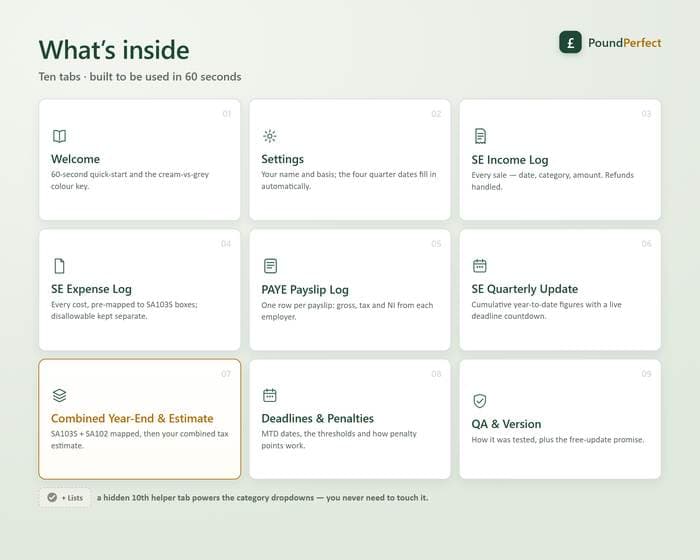700x560 pixels.
Task: Click 'a hidden 10th helper tab' footer note
Action: pos(262,497)
